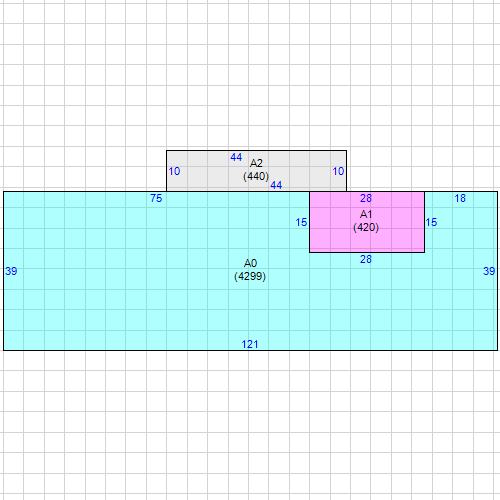Screen dimensions: 500x500
Task: Select the A0 (4299) area label
Action: [x=250, y=270]
